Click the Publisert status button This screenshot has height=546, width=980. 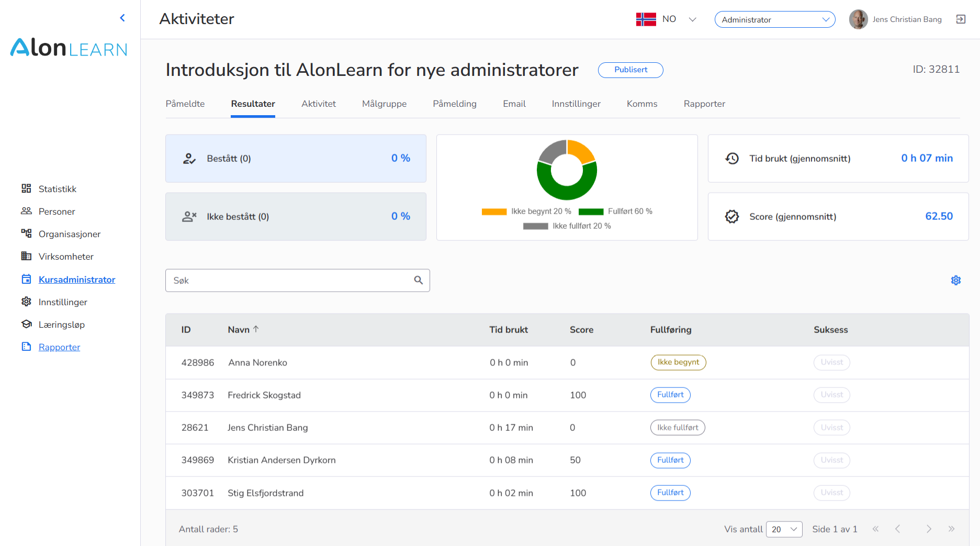click(x=630, y=70)
